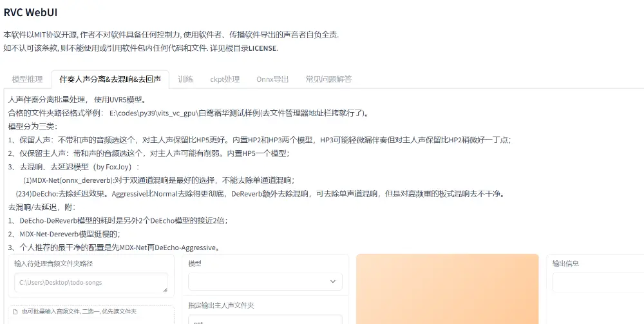The height and width of the screenshot is (324, 644).
Task: Click the RVC WebUI page heading
Action: tap(33, 12)
